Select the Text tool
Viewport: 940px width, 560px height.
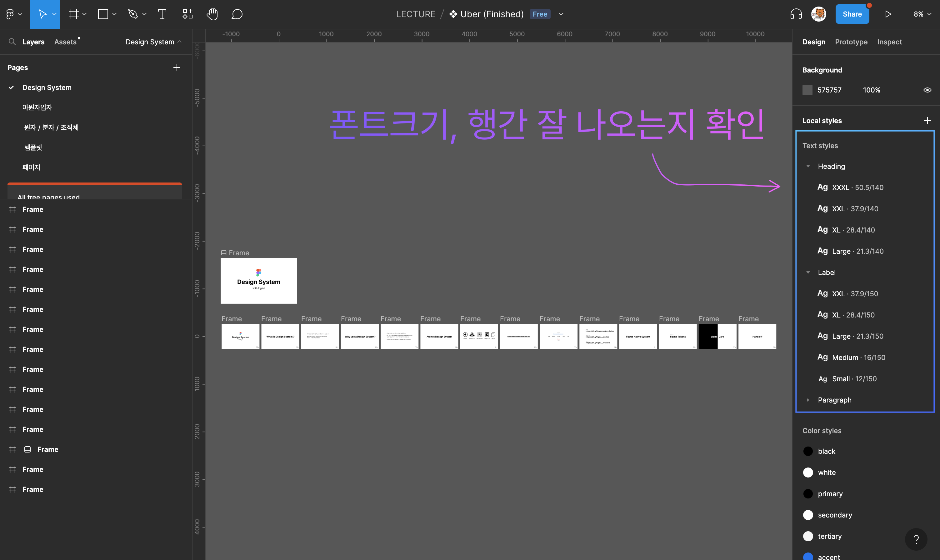pos(162,14)
